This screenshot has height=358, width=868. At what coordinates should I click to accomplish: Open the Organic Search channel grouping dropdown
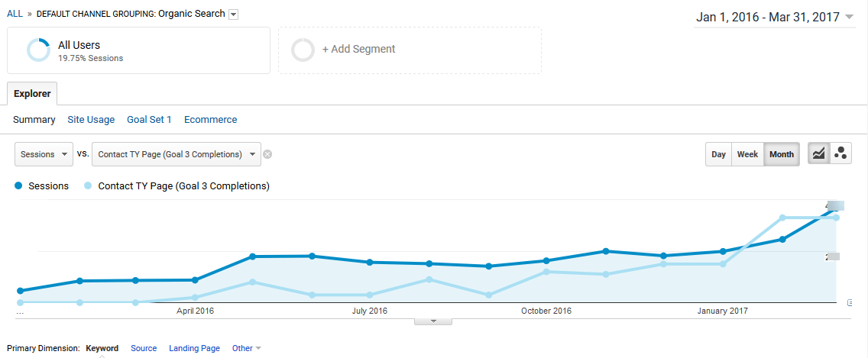click(233, 15)
